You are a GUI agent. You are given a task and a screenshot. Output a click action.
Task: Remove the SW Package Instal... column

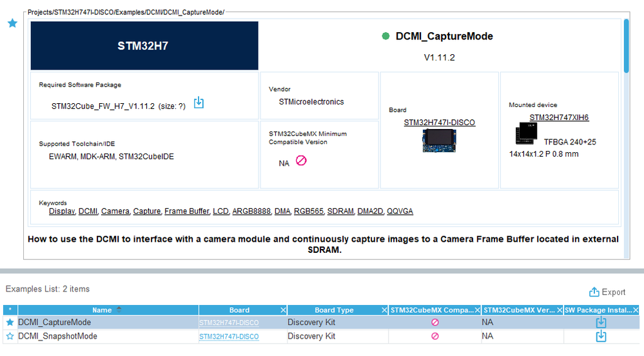636,310
